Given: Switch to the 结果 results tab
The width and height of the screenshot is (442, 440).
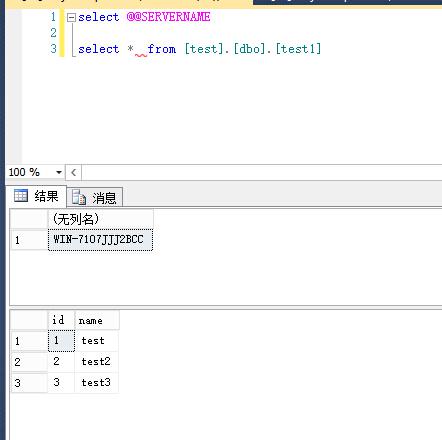Looking at the screenshot, I should (36, 196).
